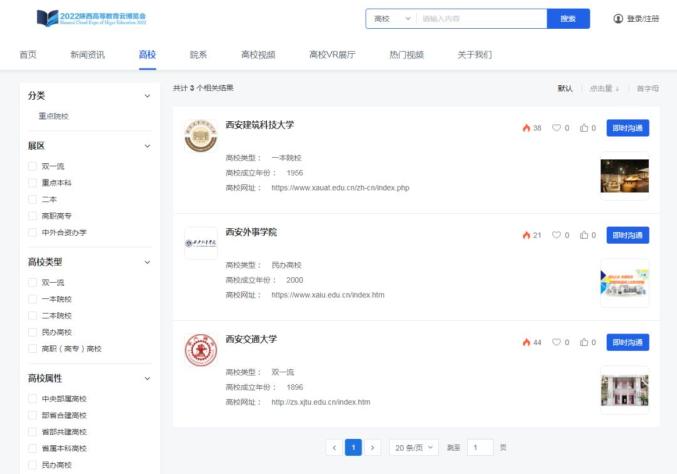Go to next page arrow in pagination
The width and height of the screenshot is (677, 474).
pyautogui.click(x=373, y=447)
